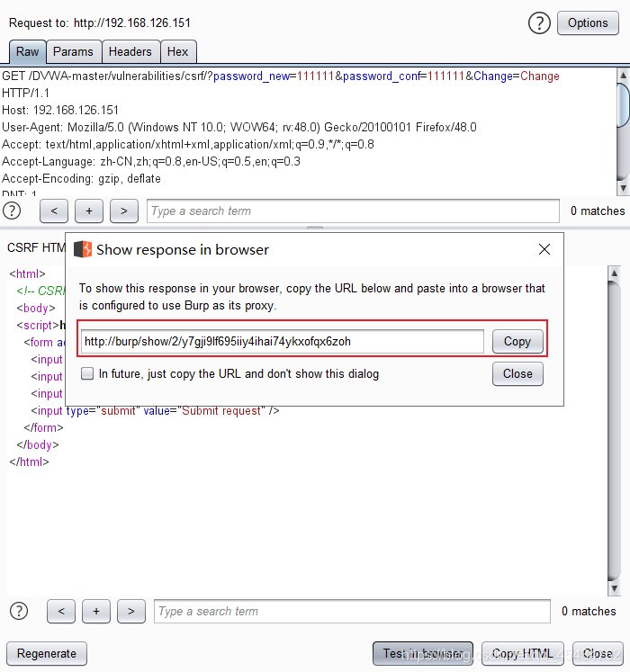This screenshot has height=672, width=630.
Task: Click the closing </html> tag line
Action: 29,462
